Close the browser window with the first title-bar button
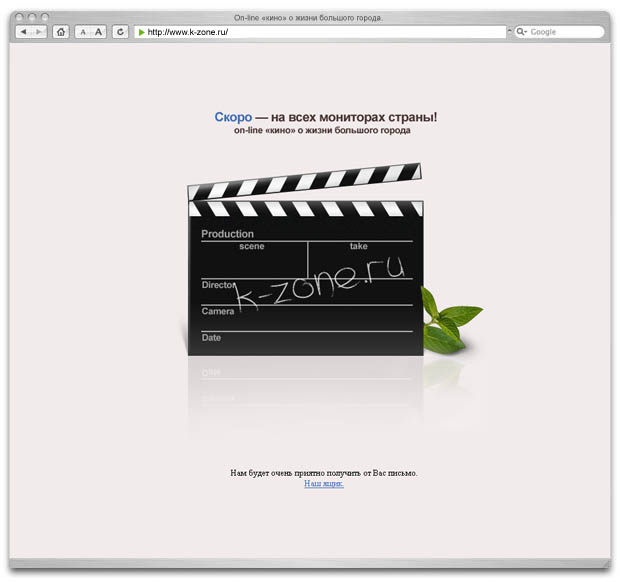This screenshot has width=620, height=582. (20, 17)
